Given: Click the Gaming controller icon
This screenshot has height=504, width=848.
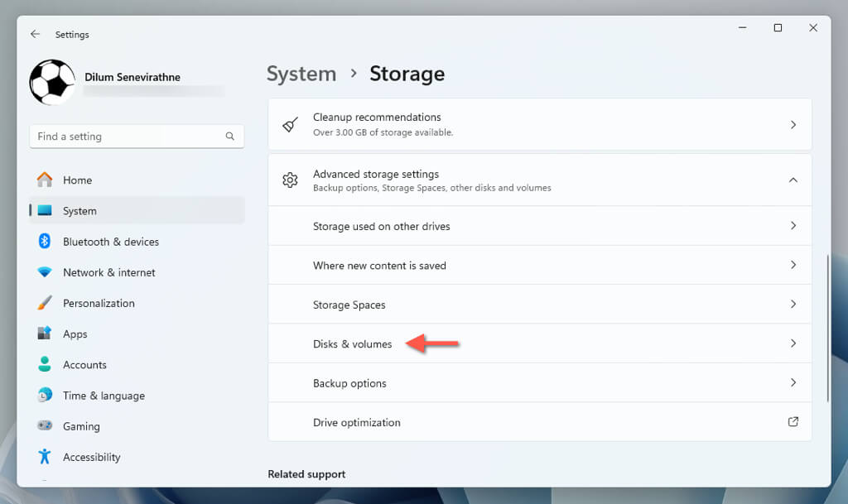Looking at the screenshot, I should point(45,426).
